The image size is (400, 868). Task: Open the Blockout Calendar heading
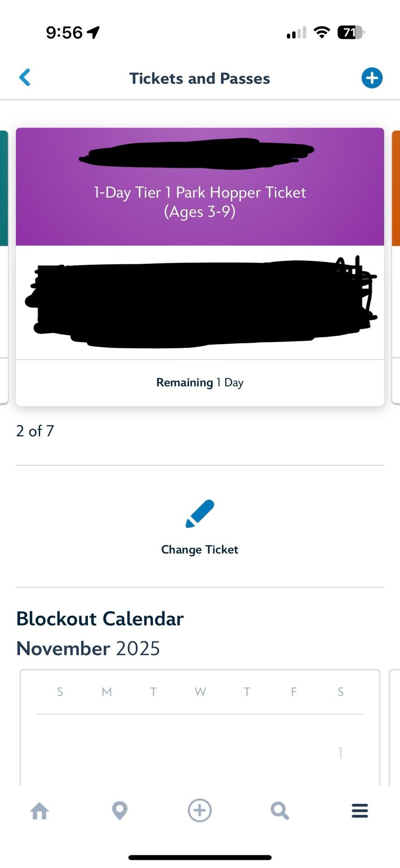100,618
